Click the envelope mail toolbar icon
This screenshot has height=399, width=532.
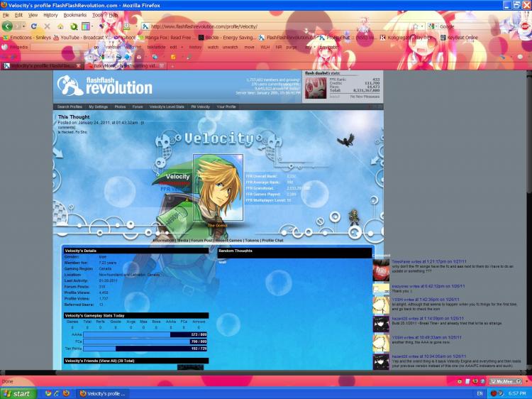[x=139, y=57]
